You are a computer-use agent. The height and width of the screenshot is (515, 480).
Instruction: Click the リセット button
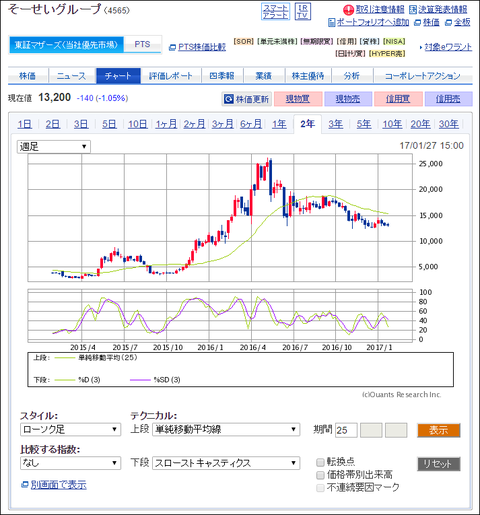click(439, 464)
